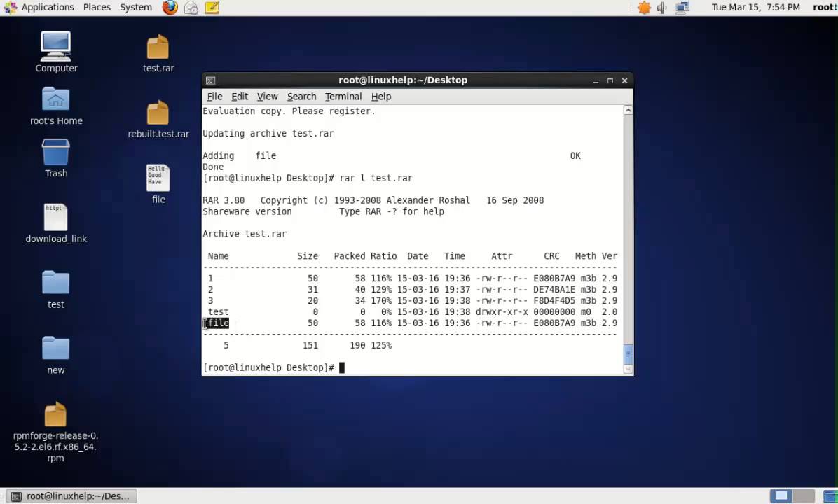Click the 'rar l test.rar' command text

pos(376,178)
